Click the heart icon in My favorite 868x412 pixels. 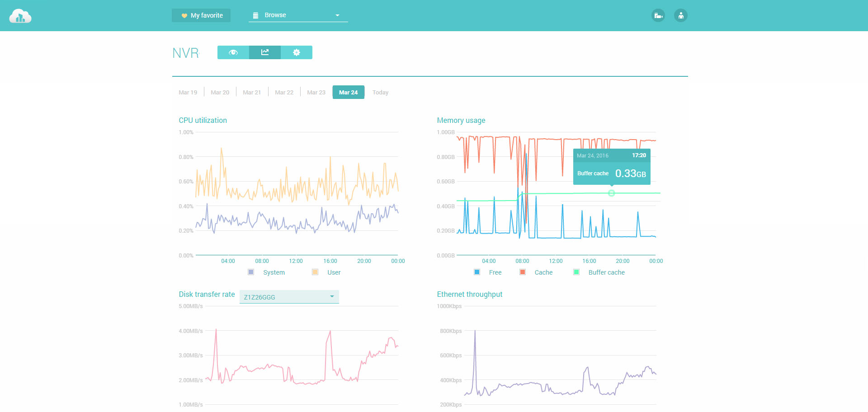pyautogui.click(x=184, y=15)
